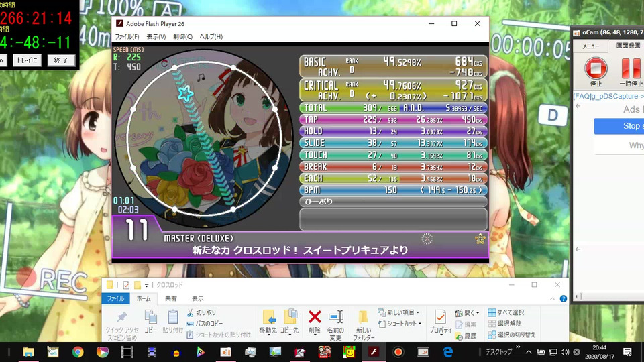Click the cyan star on the chart circle
This screenshot has height=362, width=644.
pos(185,93)
